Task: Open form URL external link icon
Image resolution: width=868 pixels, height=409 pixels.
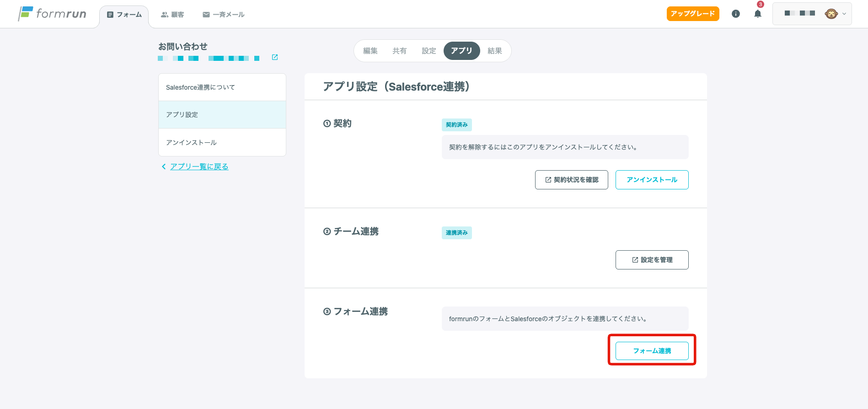Action: [x=275, y=57]
